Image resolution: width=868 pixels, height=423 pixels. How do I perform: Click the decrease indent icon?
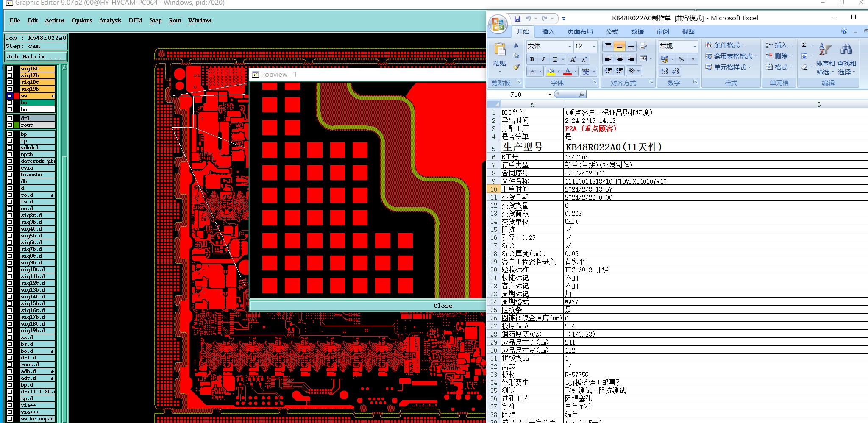tap(608, 71)
